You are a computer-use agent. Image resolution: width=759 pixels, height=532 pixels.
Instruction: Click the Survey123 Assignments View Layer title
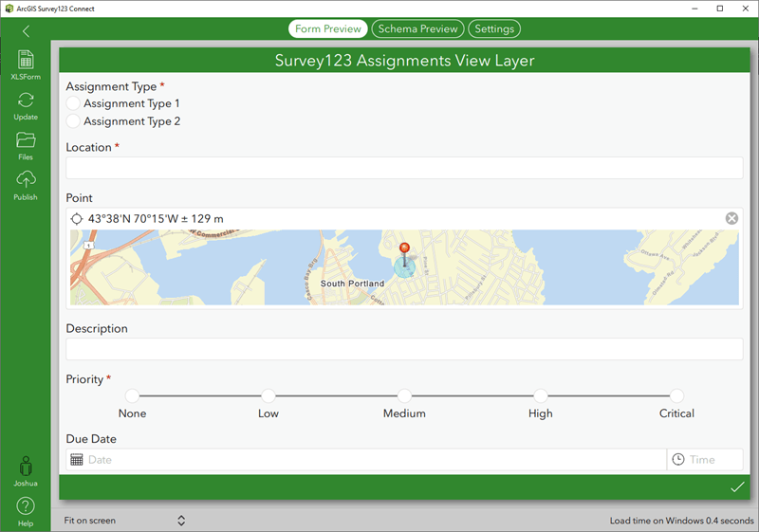pos(405,61)
